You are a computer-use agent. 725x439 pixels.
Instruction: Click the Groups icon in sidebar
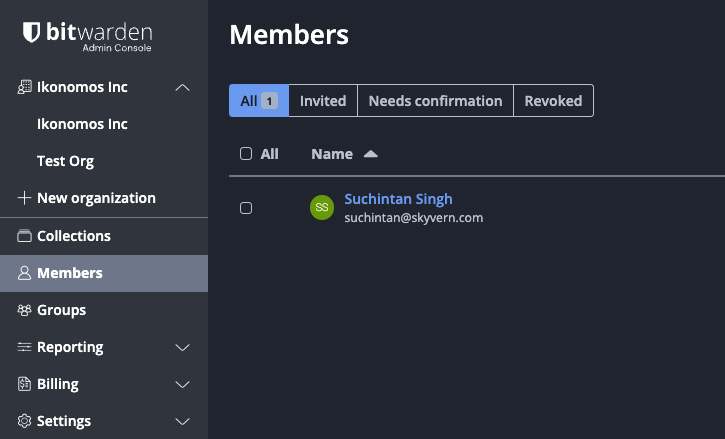(x=25, y=310)
